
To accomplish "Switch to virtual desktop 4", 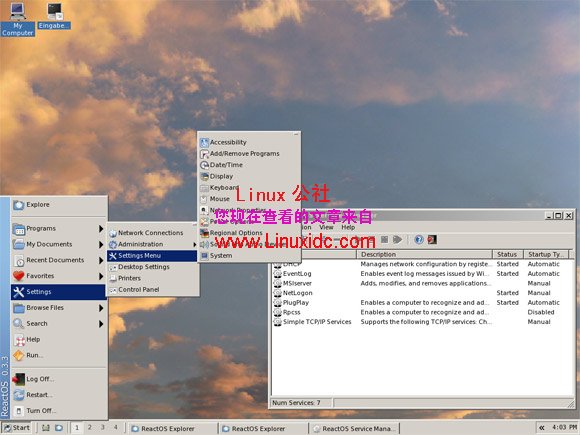I will pos(115,428).
